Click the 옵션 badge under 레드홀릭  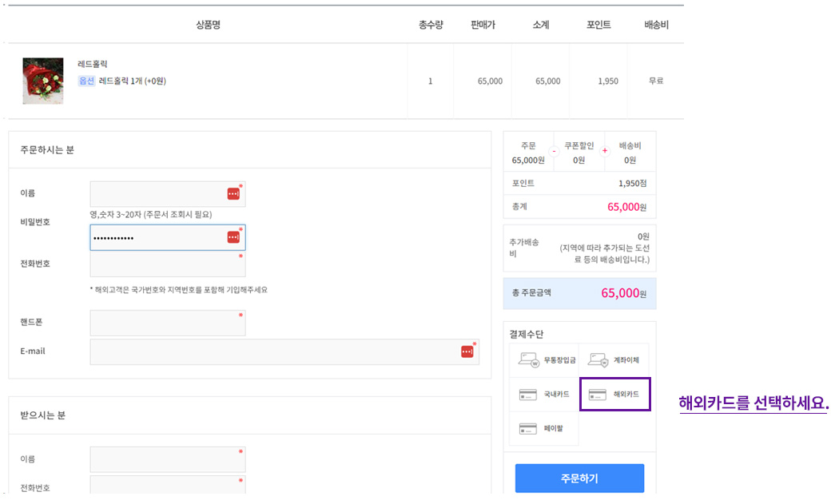tap(86, 81)
